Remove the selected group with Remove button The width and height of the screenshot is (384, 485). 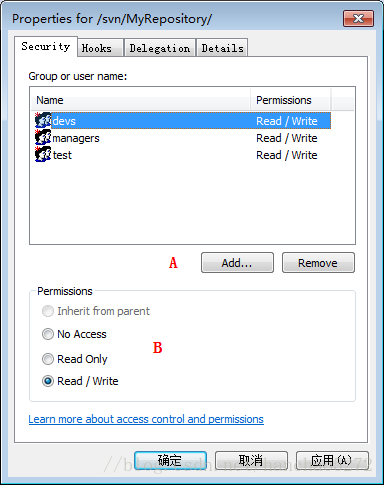pos(318,263)
